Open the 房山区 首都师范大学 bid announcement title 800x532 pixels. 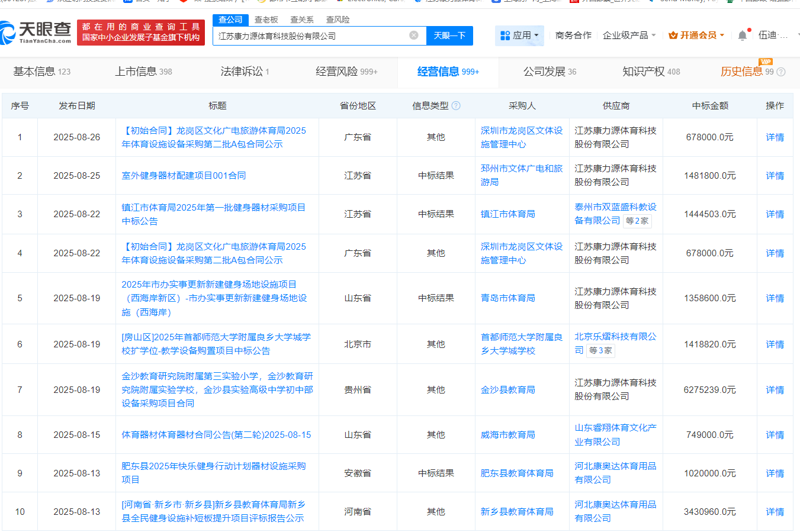pyautogui.click(x=216, y=344)
